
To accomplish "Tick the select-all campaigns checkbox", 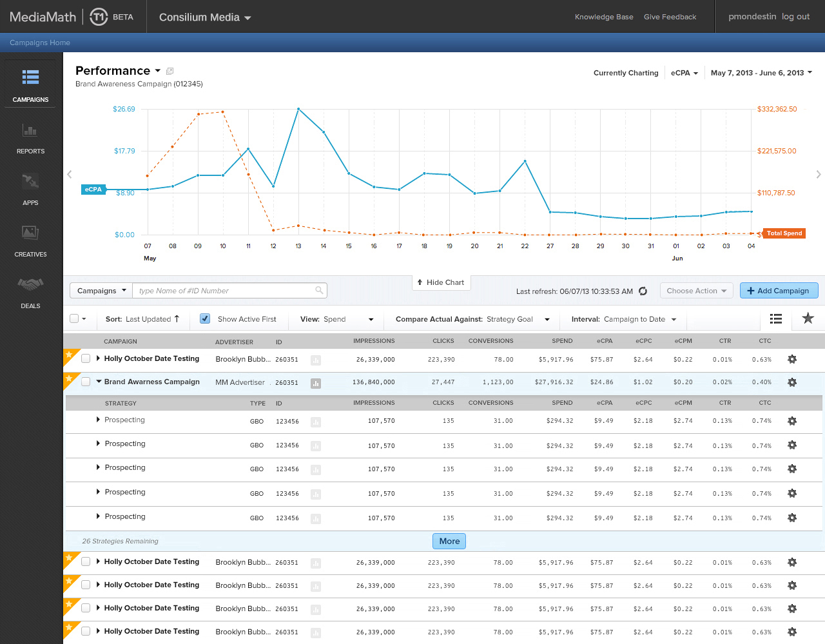I will point(74,318).
